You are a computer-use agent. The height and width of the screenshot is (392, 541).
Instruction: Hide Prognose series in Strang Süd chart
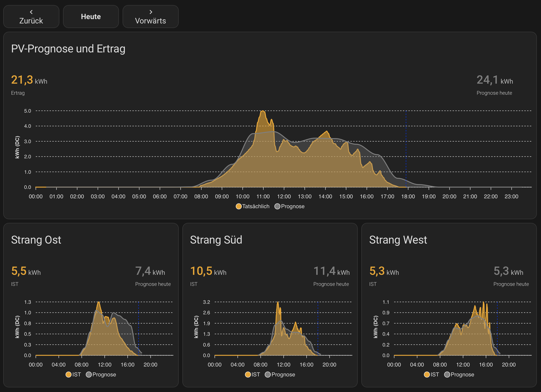tap(283, 374)
